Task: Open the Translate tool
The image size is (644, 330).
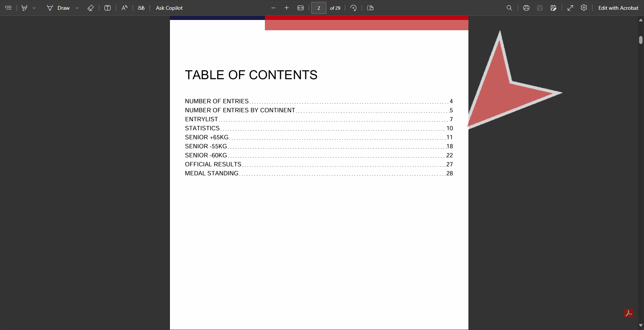Action: [x=141, y=8]
